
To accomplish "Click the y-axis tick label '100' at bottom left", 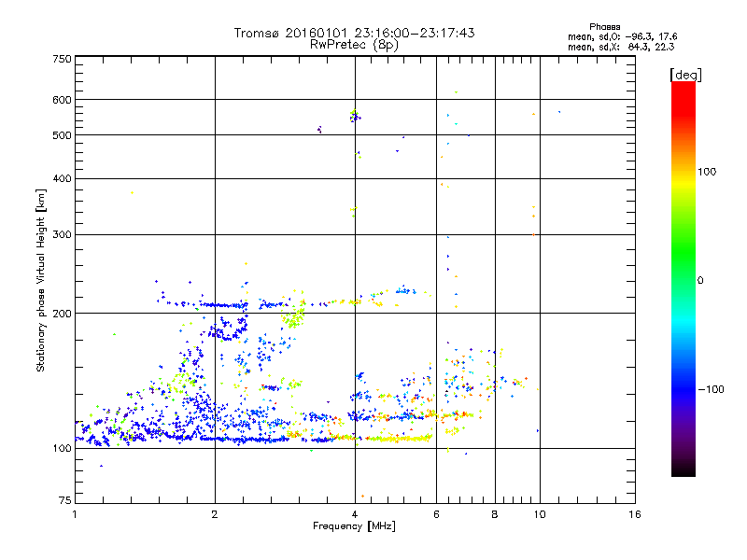I will pos(62,448).
